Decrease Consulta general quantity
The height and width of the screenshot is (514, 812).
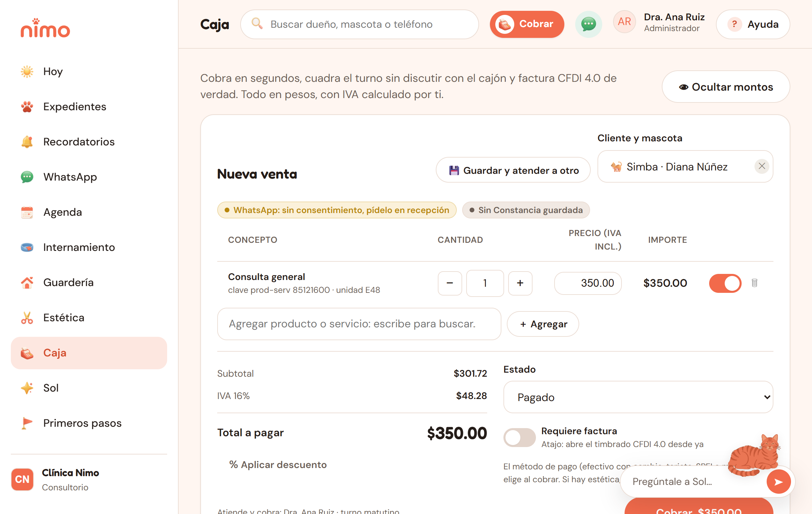point(450,283)
